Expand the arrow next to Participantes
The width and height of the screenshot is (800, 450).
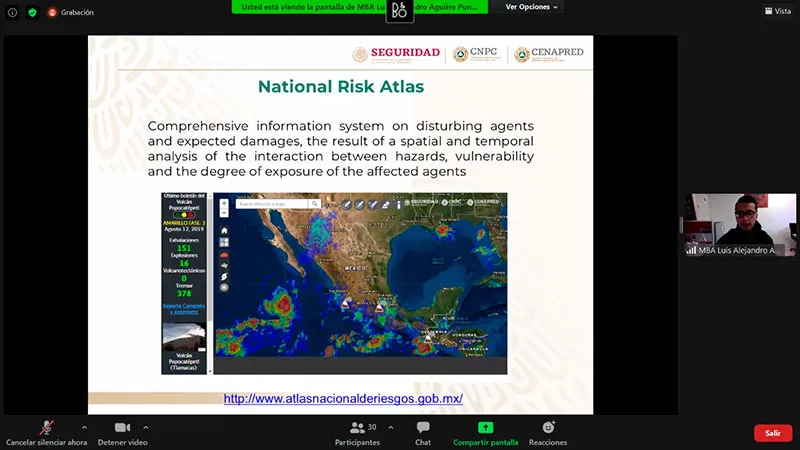[x=389, y=427]
